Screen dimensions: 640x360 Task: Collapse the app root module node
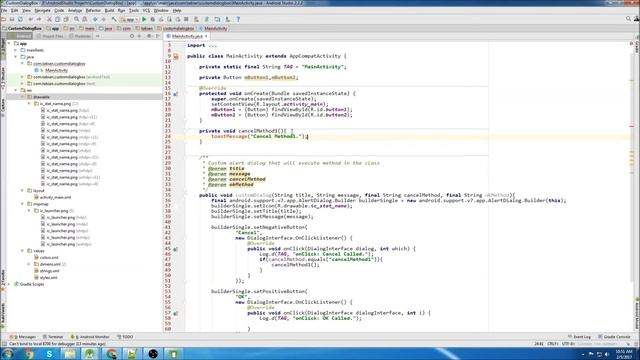9,43
